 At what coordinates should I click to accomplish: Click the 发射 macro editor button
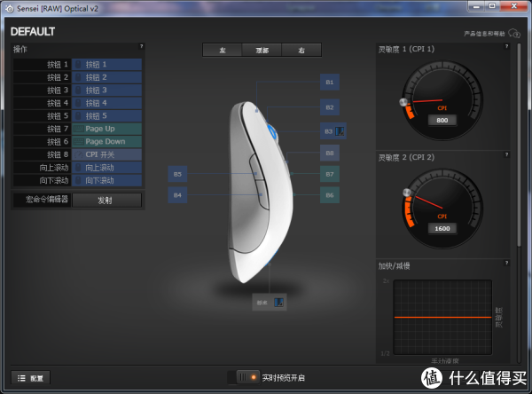pos(106,200)
